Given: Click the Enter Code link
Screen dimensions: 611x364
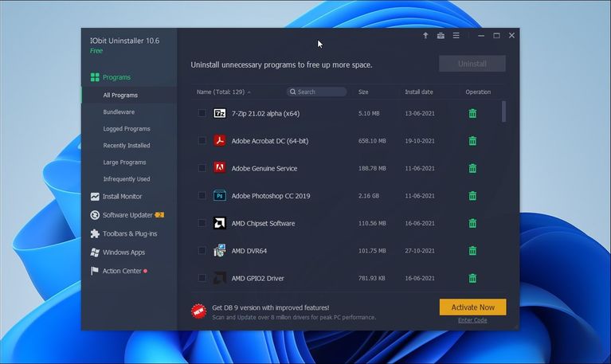Looking at the screenshot, I should click(472, 320).
